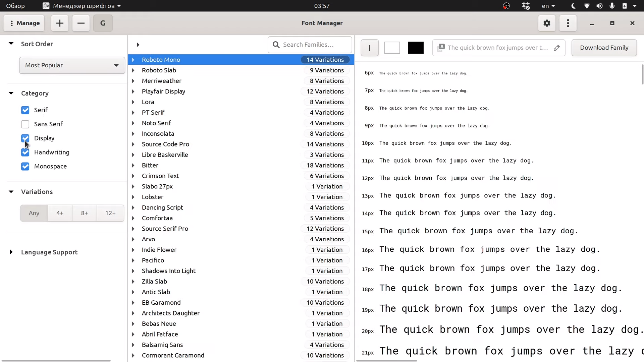Click the battery tray icon
Screen dimensions: 644x362
625,6
